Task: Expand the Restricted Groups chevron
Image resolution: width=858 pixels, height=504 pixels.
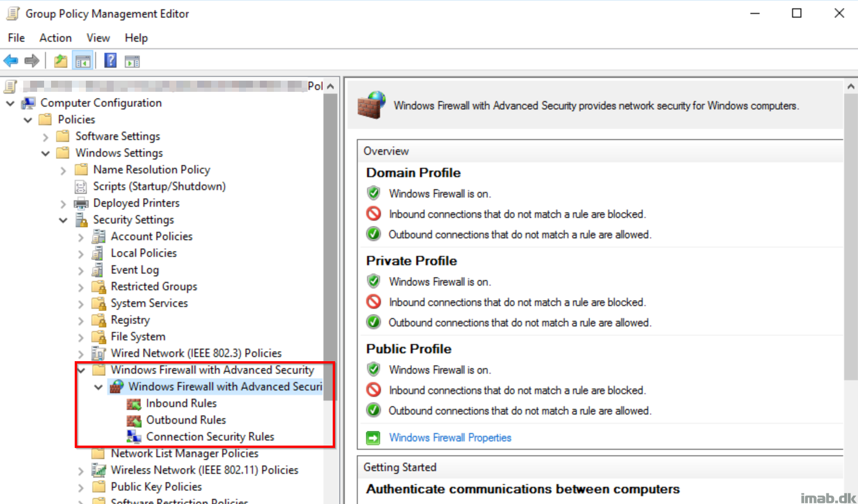Action: (81, 287)
